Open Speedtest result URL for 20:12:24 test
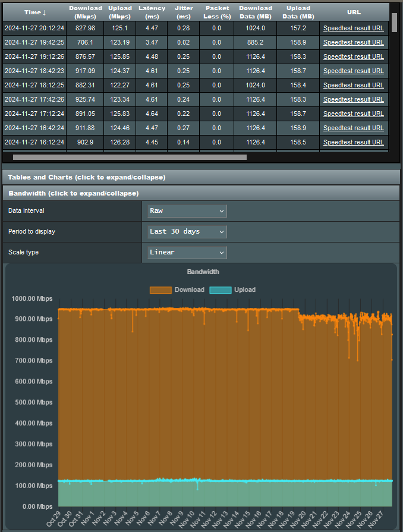Screen dimensions: 403x532 pos(353,28)
